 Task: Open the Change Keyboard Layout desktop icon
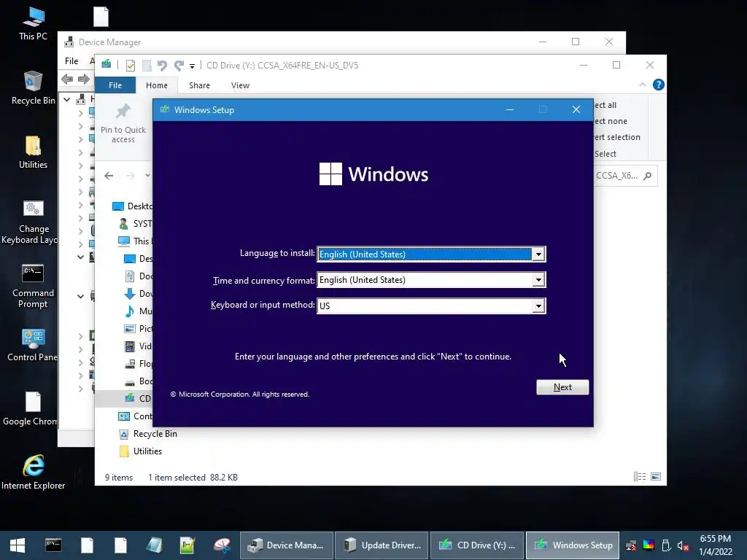click(31, 222)
